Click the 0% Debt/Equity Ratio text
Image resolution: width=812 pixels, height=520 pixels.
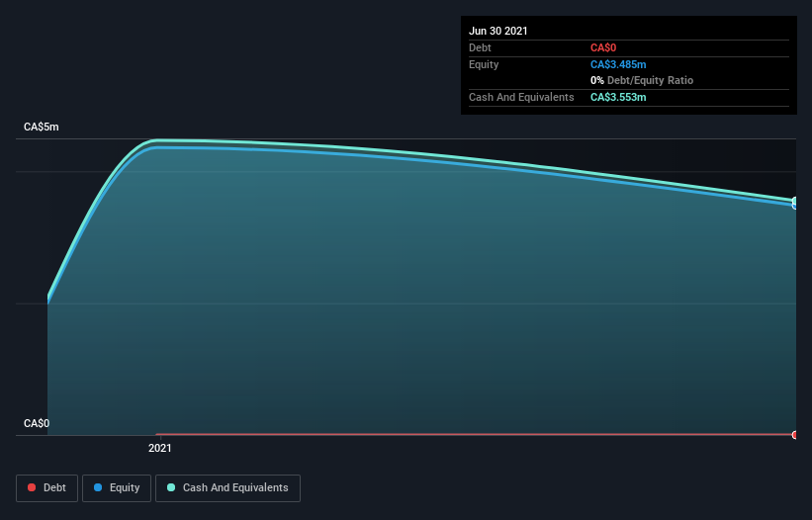[642, 80]
